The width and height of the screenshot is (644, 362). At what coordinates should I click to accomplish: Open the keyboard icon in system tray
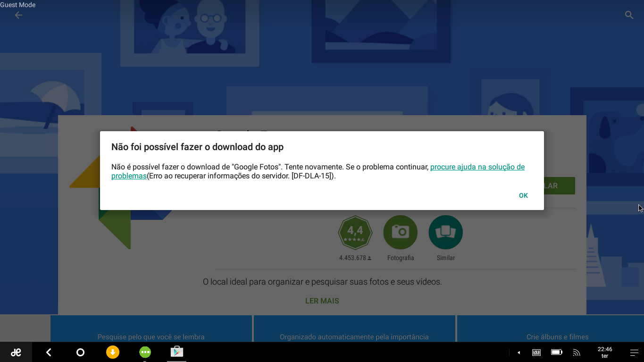click(536, 353)
